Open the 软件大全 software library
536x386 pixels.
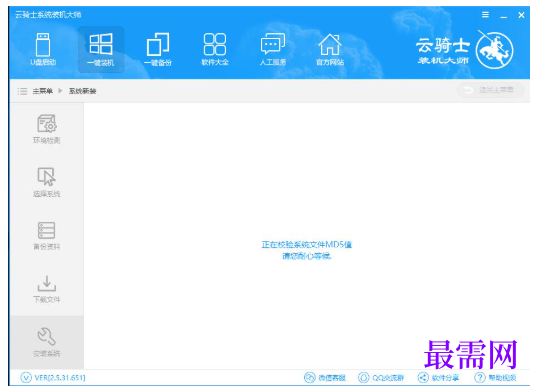click(x=215, y=49)
